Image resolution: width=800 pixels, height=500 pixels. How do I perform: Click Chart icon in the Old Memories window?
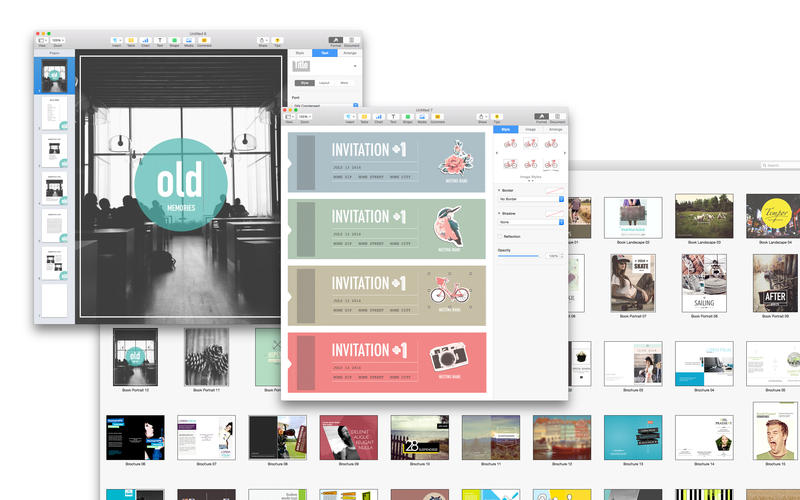pyautogui.click(x=145, y=40)
